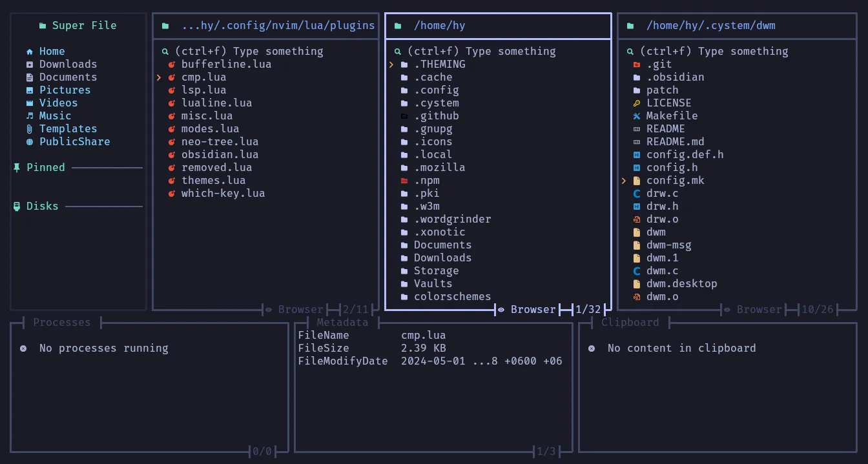Screen dimensions: 868x464
Task: Open the .THEMING directory
Action: pos(438,64)
